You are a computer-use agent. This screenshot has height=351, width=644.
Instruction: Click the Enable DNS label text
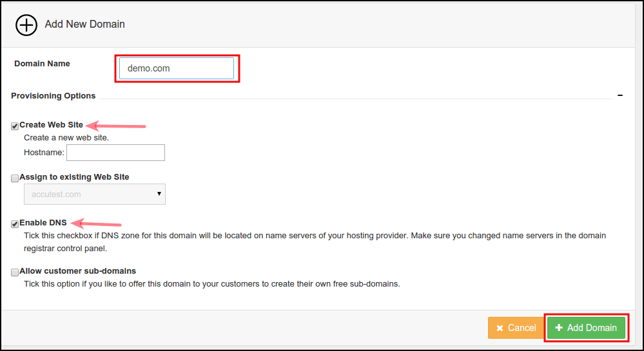click(x=43, y=223)
